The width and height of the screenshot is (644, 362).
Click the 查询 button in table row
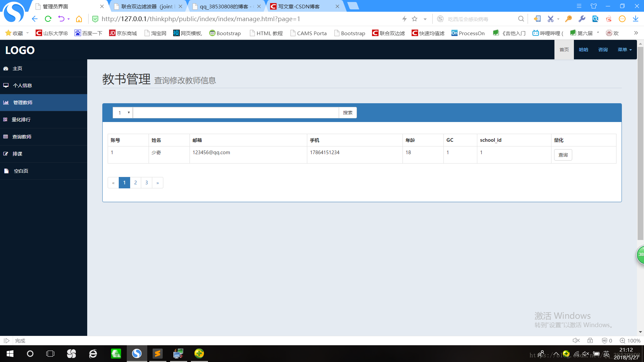(x=563, y=155)
